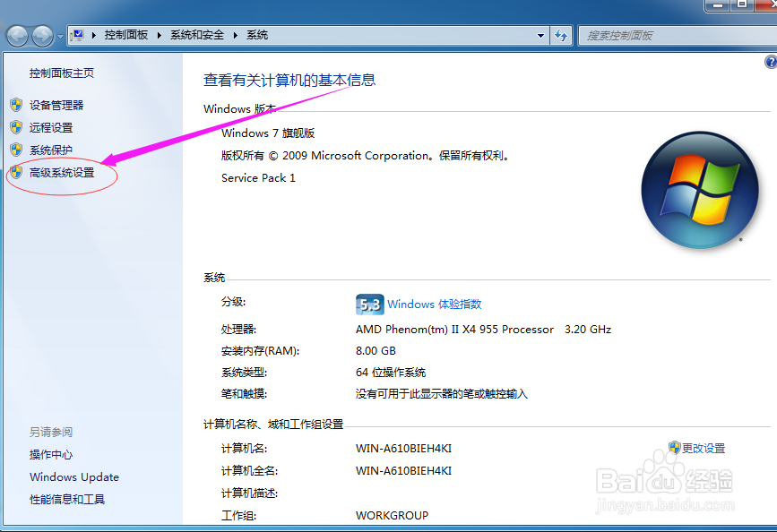Select the WORKGROUP value
This screenshot has width=777, height=532.
392,516
